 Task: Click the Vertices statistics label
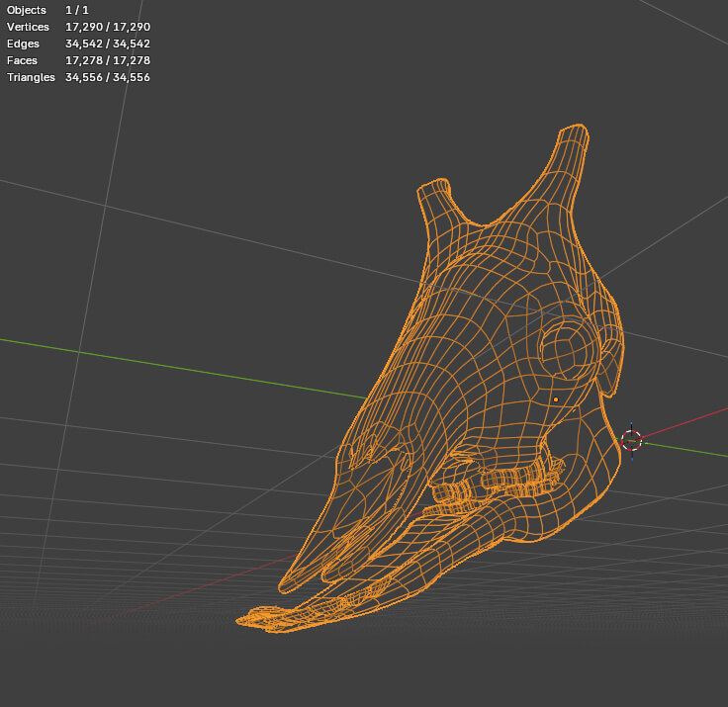(x=28, y=27)
